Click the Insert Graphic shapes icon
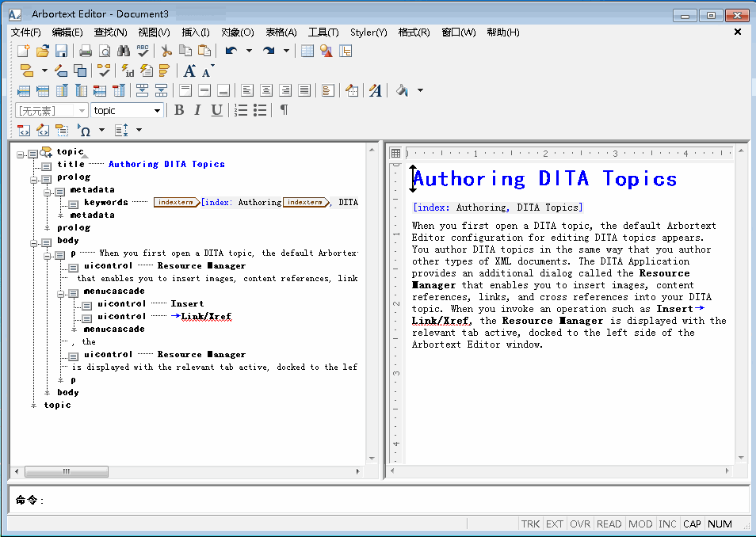Screen dimensions: 756x537 coord(326,51)
